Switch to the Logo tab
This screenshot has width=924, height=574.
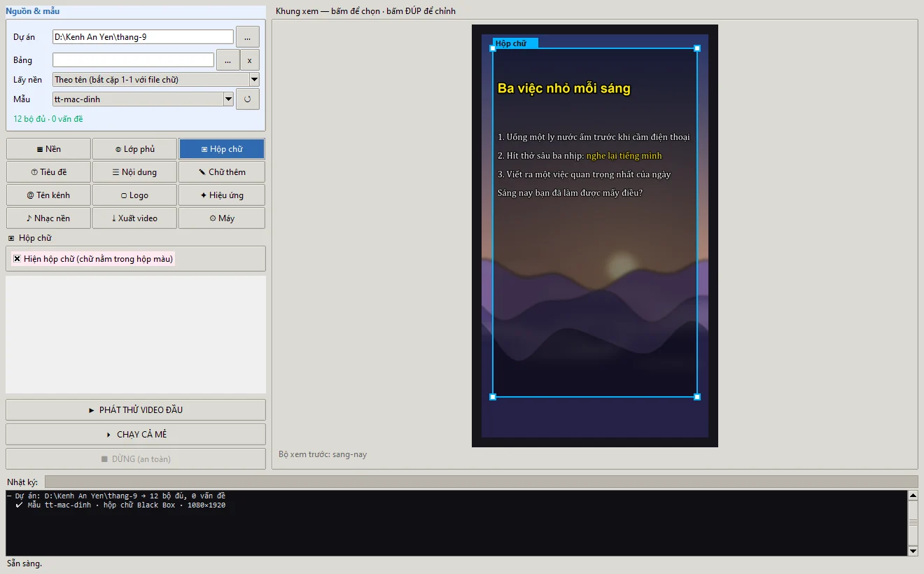coord(135,195)
